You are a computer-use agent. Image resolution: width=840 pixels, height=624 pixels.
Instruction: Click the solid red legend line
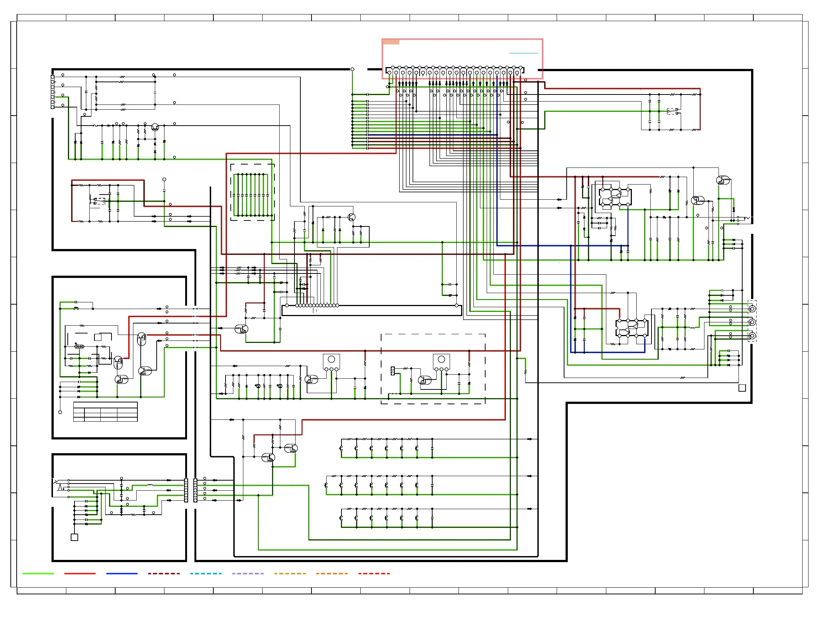[80, 573]
